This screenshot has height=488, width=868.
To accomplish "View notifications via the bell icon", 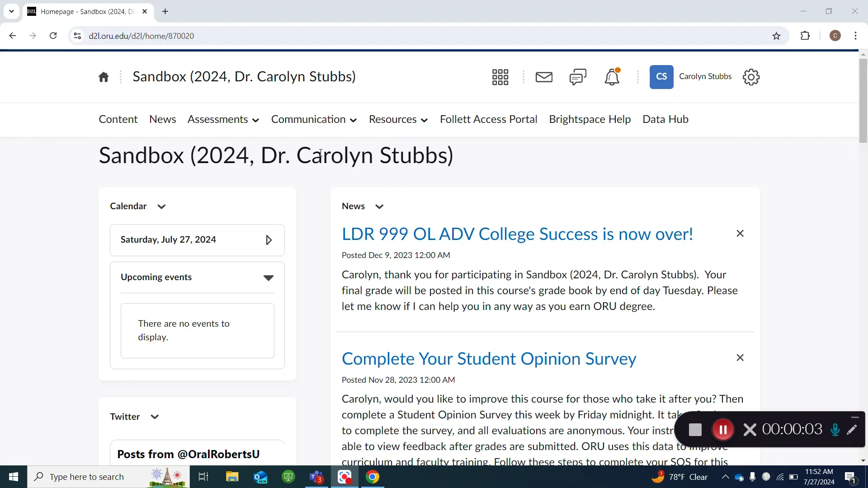I will click(613, 77).
